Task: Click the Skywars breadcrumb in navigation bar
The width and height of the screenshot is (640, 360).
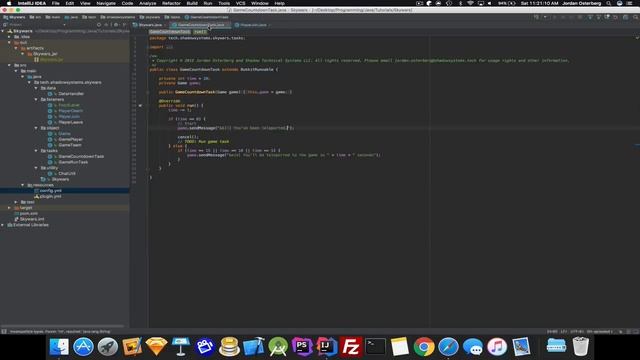Action: [14, 17]
